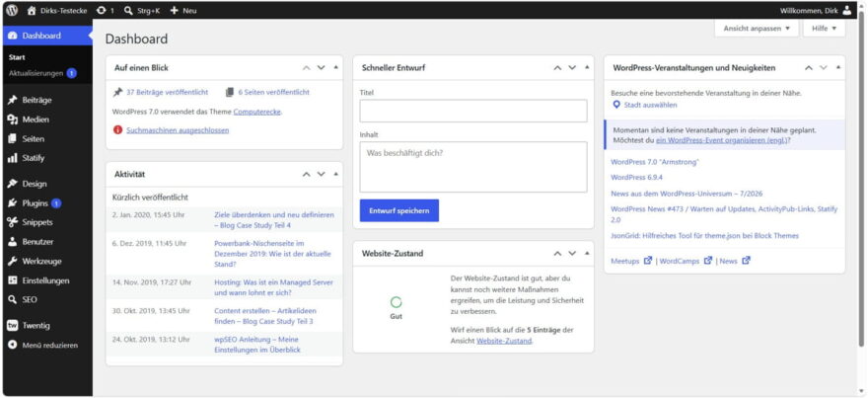The width and height of the screenshot is (868, 398).
Task: Click the Neu plus button
Action: coord(183,10)
